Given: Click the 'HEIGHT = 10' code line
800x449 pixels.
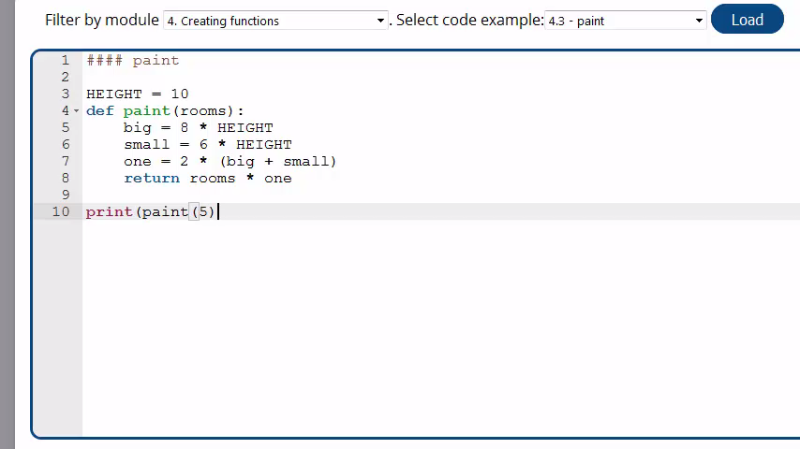Looking at the screenshot, I should (137, 94).
